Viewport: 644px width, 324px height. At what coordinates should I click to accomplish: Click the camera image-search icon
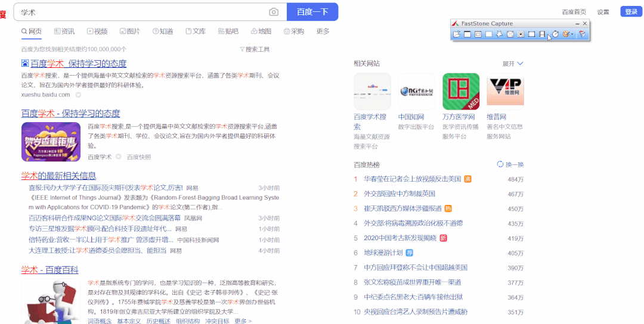click(274, 13)
